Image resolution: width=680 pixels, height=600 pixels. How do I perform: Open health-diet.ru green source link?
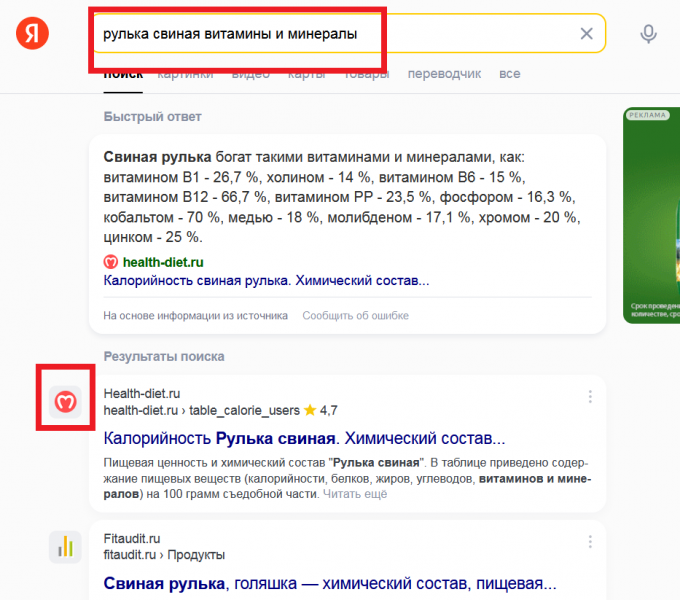[x=163, y=262]
